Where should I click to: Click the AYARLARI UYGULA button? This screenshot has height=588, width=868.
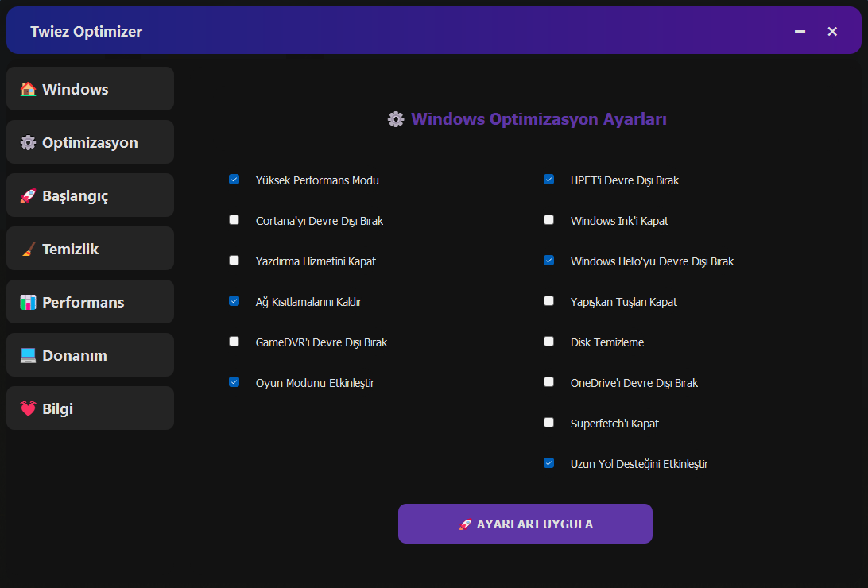tap(525, 524)
